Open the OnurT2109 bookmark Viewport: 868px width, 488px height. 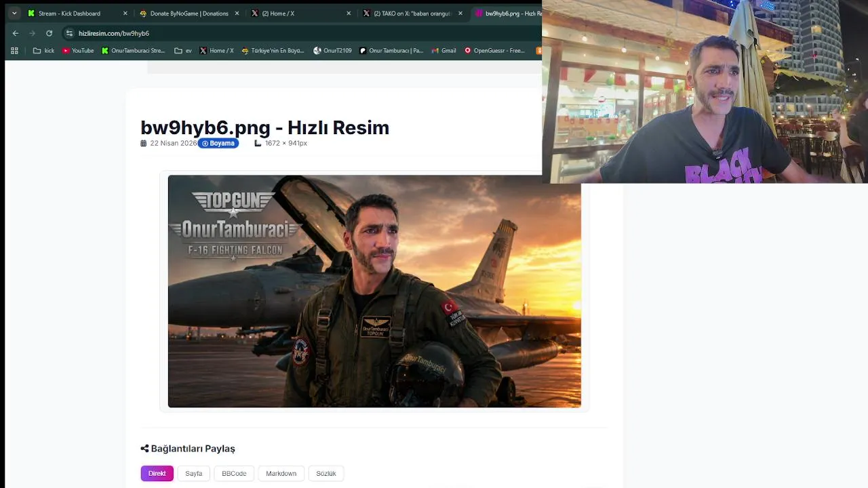[332, 51]
